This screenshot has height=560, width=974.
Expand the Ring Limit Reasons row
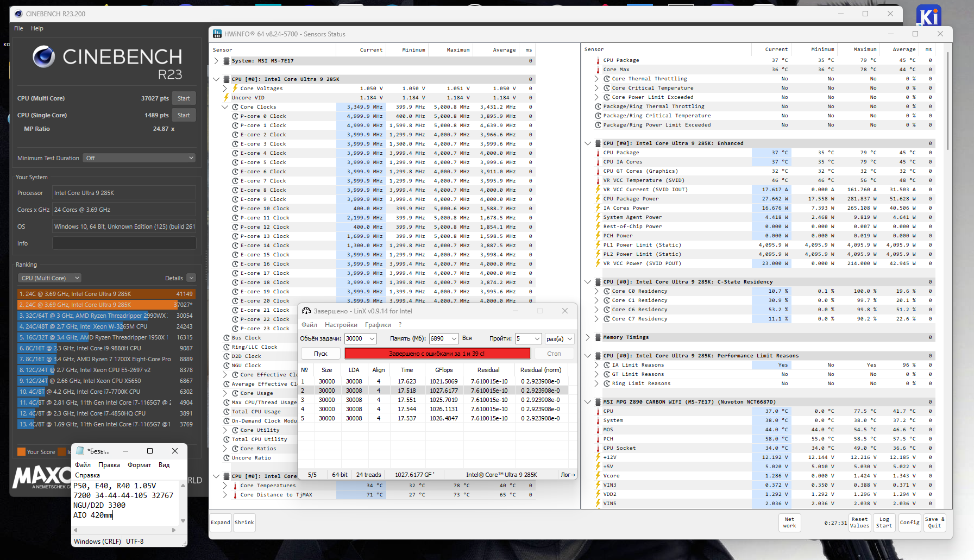[x=596, y=383]
